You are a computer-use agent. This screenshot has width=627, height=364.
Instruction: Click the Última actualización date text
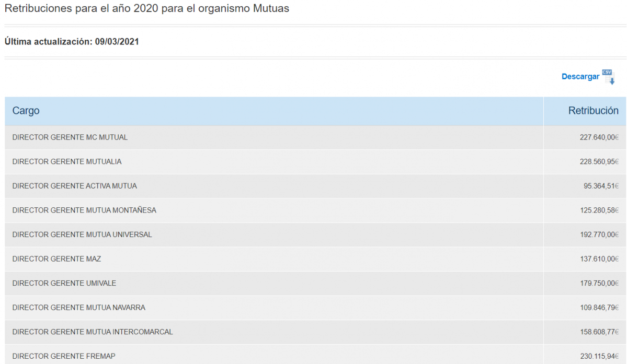coord(72,41)
